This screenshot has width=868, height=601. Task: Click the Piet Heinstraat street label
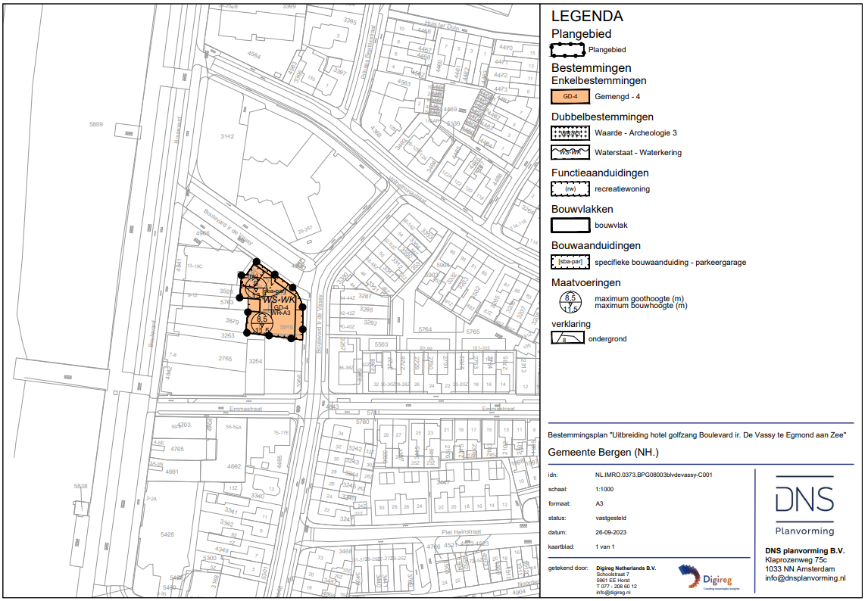pyautogui.click(x=462, y=532)
